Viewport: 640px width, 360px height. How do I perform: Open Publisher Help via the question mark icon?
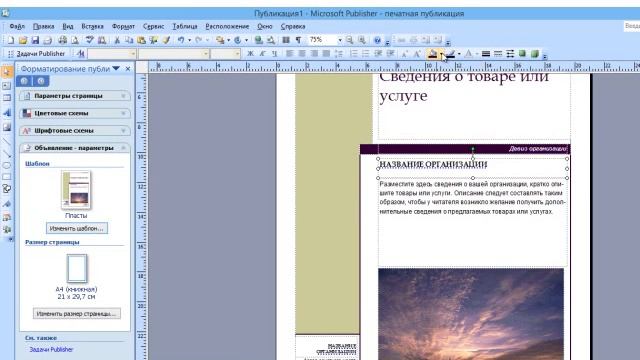tap(377, 40)
